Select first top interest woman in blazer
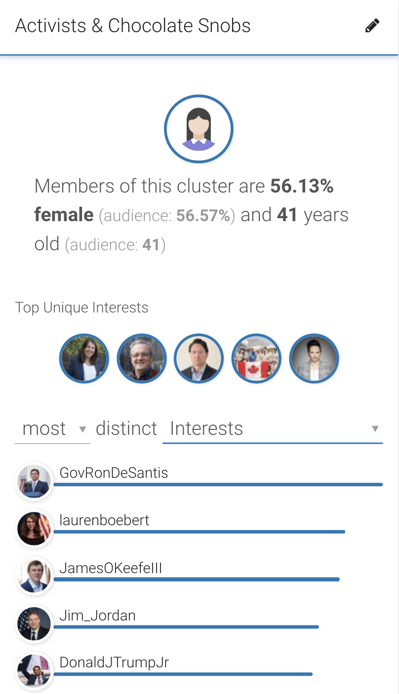Screen dimensions: 399x694 [84, 358]
